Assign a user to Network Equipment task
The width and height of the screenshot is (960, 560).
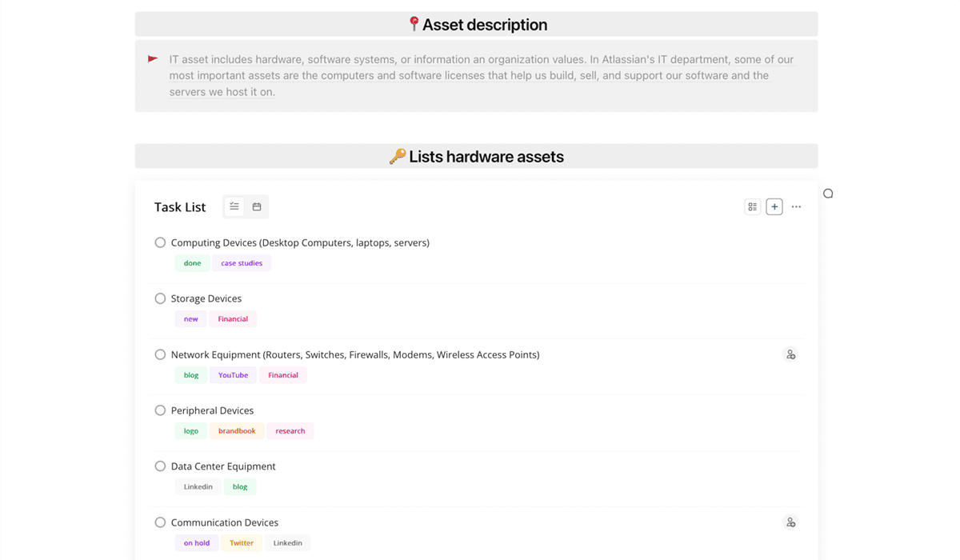click(x=790, y=354)
